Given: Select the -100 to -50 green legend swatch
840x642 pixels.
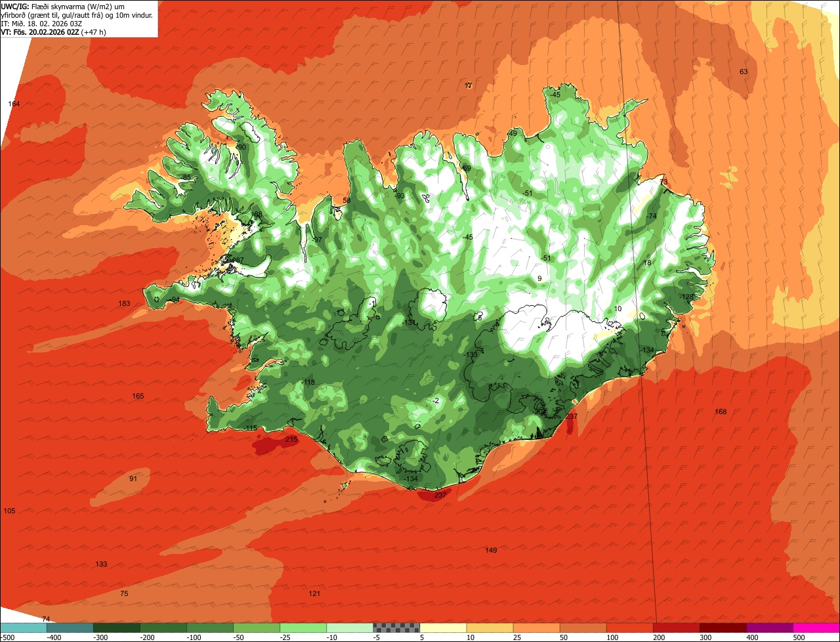Looking at the screenshot, I should [x=210, y=628].
